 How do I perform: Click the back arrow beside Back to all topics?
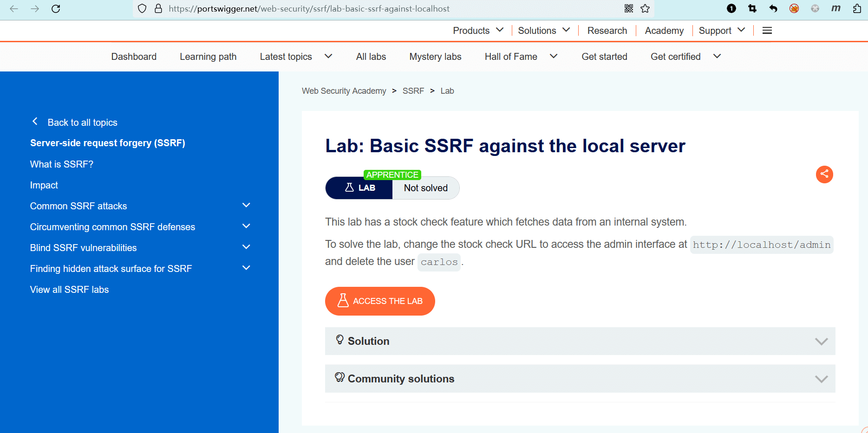[x=35, y=122]
